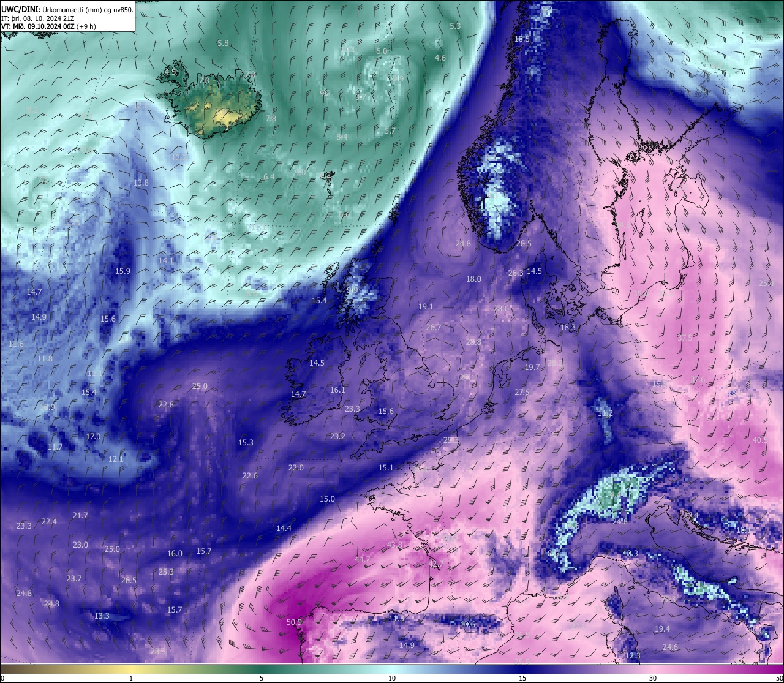Select the 16.1 value over Ireland
The image size is (784, 683).
coord(337,390)
